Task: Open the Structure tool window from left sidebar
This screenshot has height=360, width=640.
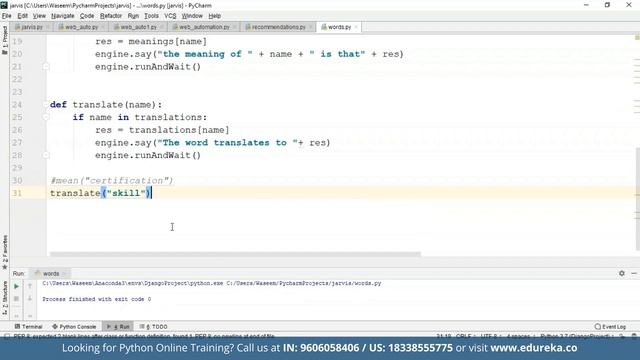Action: point(5,298)
